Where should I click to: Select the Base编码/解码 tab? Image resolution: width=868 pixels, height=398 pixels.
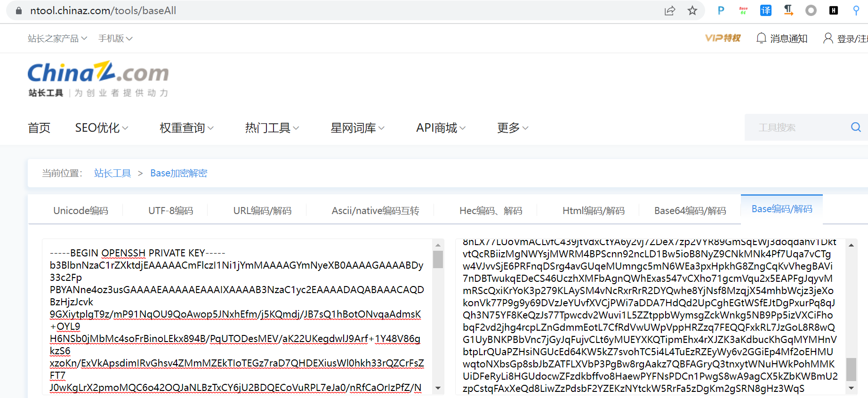pos(782,209)
